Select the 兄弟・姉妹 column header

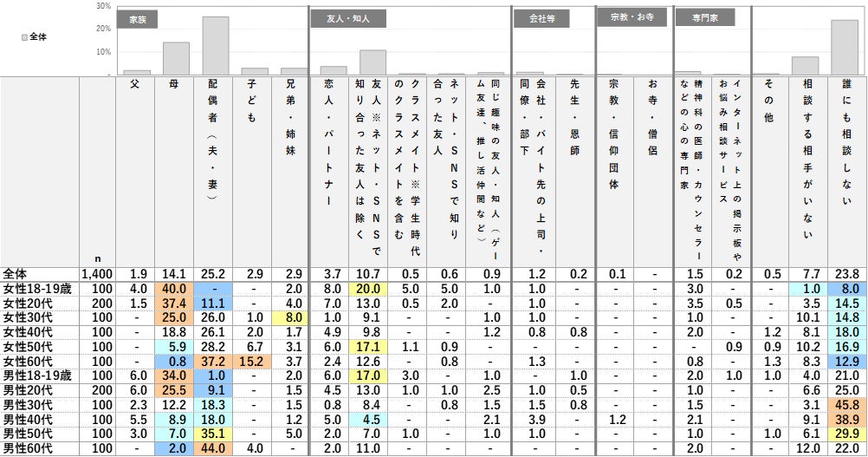(290, 172)
